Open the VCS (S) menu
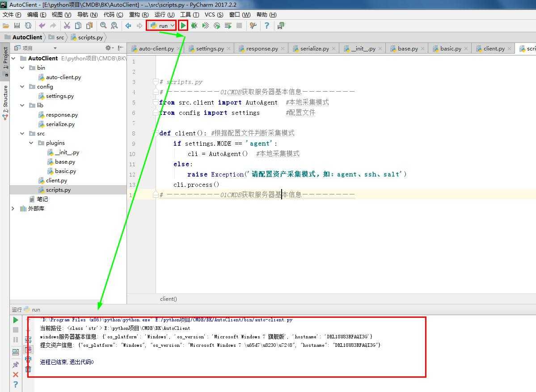This screenshot has width=536, height=392. [214, 15]
